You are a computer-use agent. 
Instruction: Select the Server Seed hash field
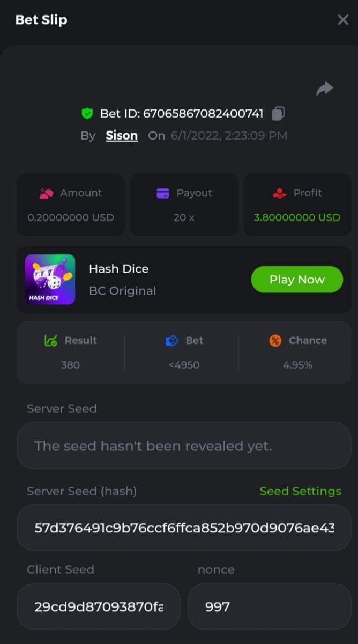(x=184, y=528)
